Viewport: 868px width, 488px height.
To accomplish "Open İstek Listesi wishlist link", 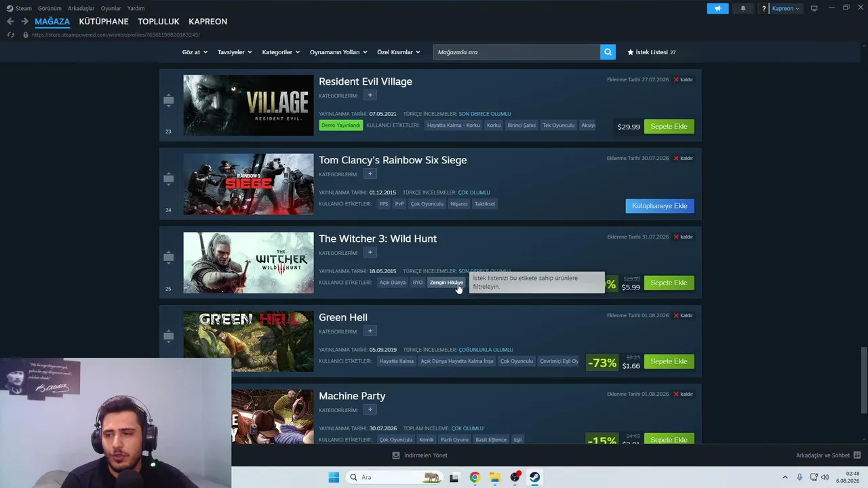I will click(x=652, y=52).
